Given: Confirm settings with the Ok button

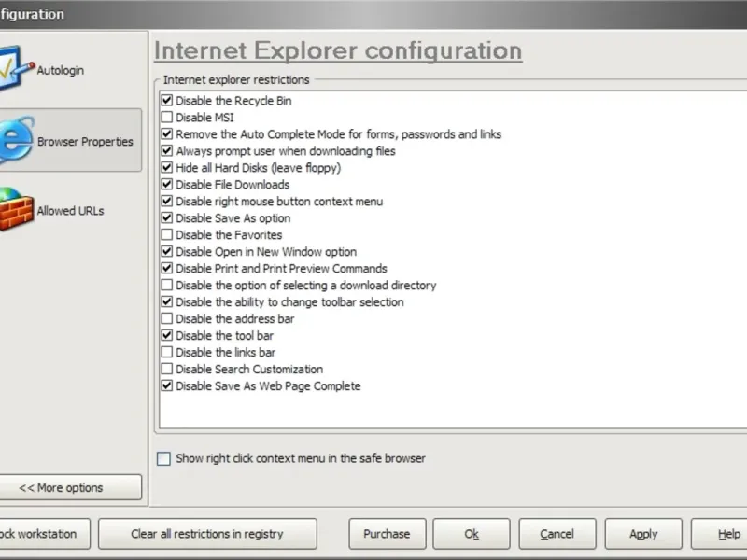Looking at the screenshot, I should coord(472,534).
